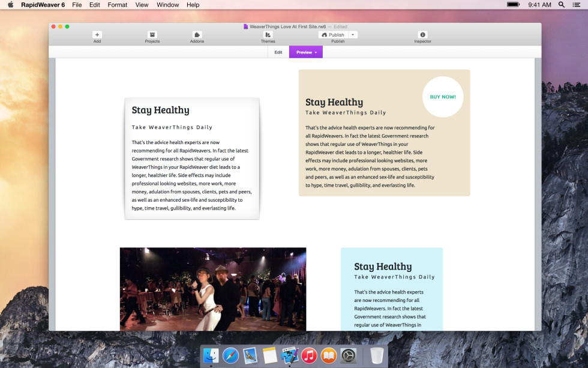Click the body paragraph in the white card

[x=191, y=175]
